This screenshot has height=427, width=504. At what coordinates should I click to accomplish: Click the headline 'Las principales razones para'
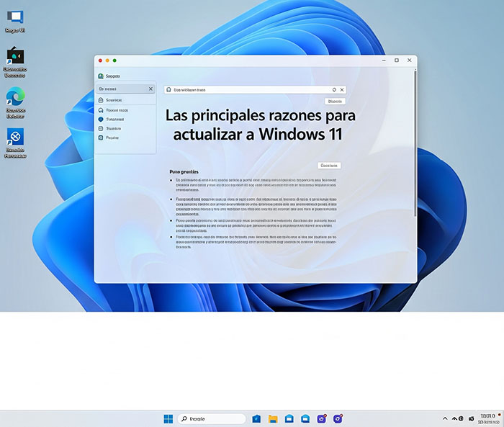click(x=261, y=115)
